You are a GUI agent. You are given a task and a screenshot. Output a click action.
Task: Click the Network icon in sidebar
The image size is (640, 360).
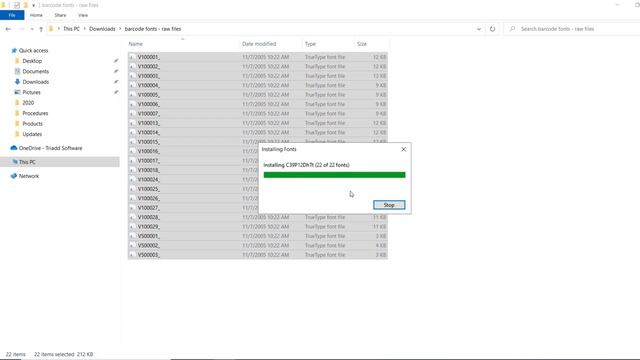coord(14,176)
